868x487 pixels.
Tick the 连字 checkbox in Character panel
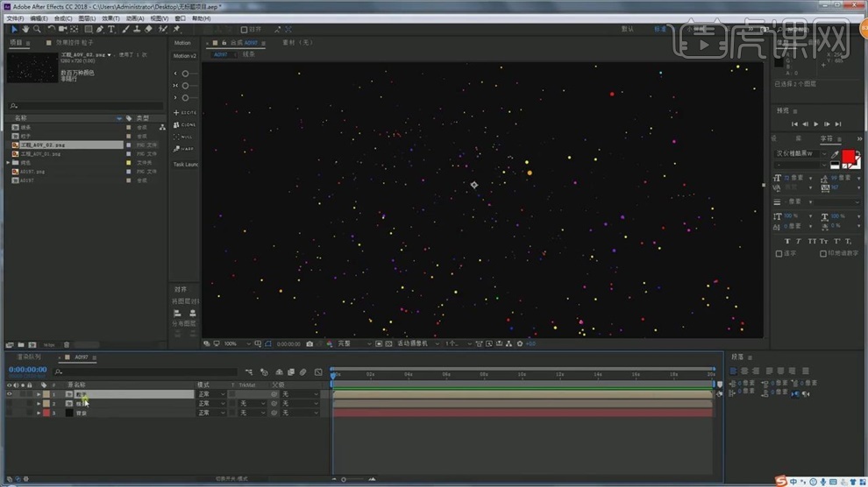click(779, 254)
